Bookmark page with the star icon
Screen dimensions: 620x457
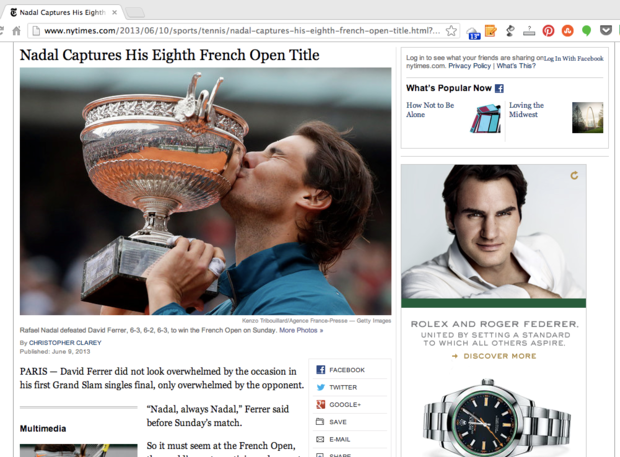tap(451, 30)
